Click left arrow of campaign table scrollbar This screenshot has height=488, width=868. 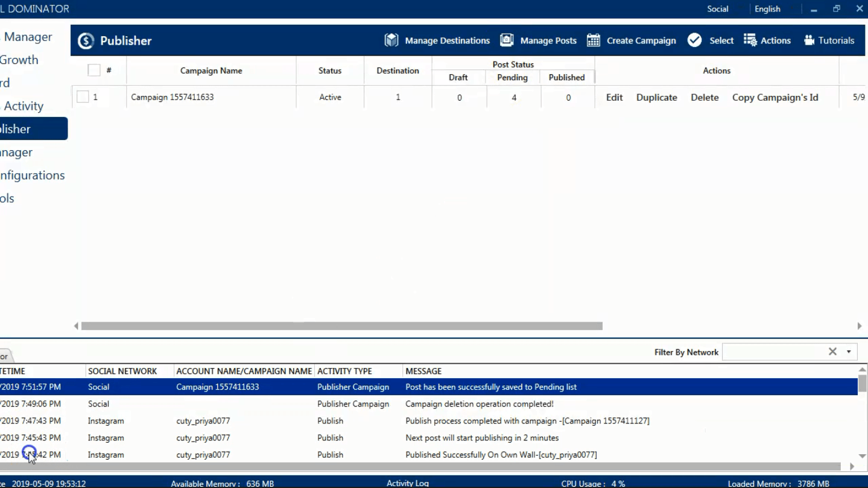point(76,326)
